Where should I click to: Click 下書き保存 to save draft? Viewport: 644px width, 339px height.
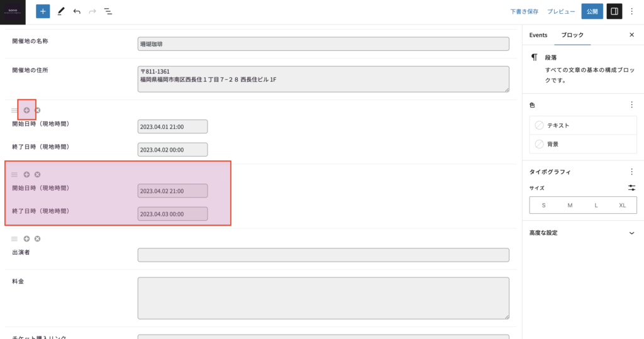(x=524, y=11)
